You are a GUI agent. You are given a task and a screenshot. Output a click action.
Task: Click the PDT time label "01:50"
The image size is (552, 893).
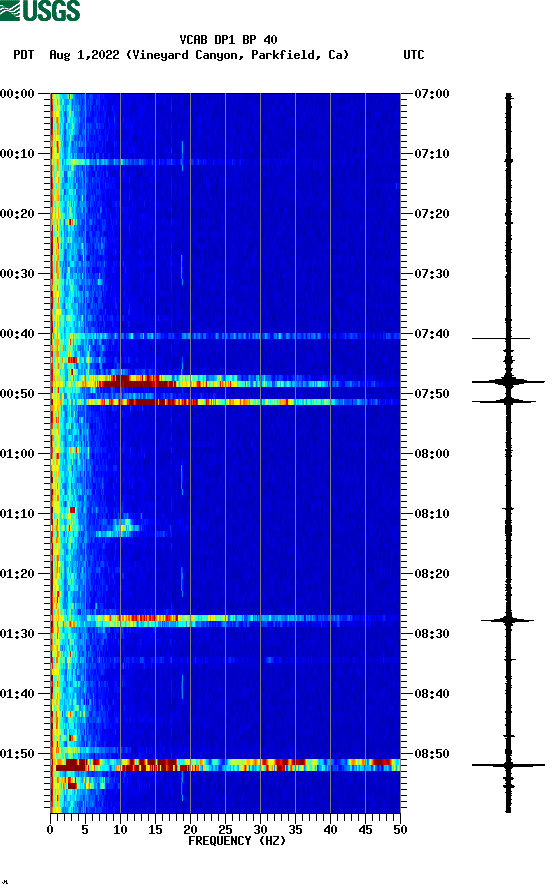17,754
